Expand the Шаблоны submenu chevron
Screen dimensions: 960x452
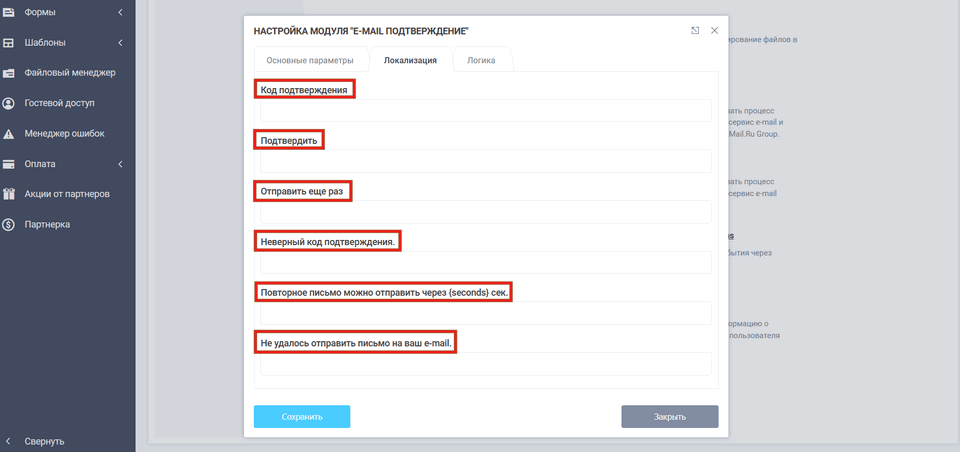coord(120,43)
